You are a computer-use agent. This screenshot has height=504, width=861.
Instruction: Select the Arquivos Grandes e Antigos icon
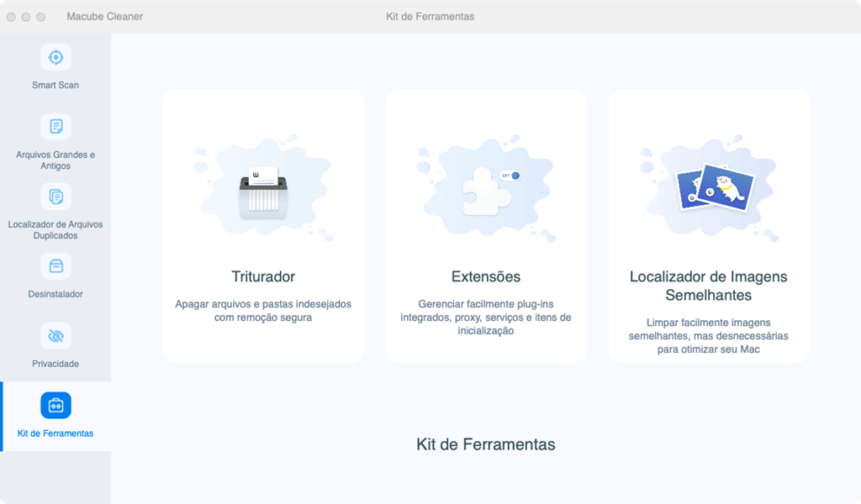(x=55, y=127)
